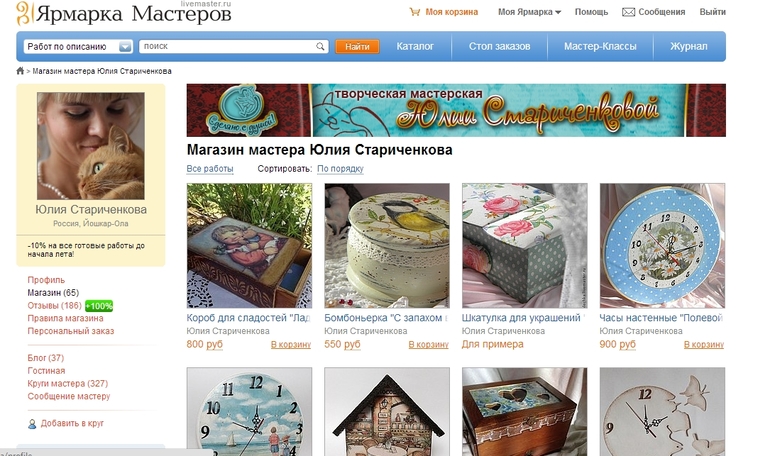Open the "Работ по описанию" search-type dropdown
Image resolution: width=770 pixels, height=456 pixels.
(78, 47)
